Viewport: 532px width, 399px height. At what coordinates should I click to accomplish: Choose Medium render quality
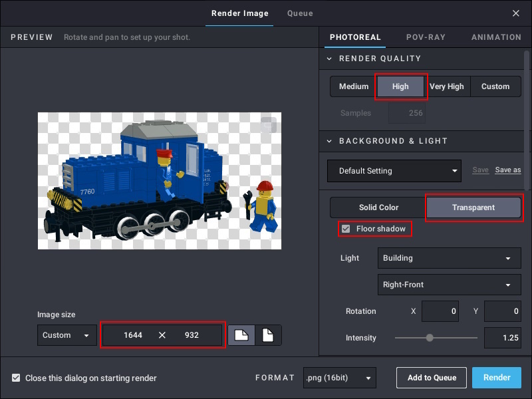tap(354, 86)
